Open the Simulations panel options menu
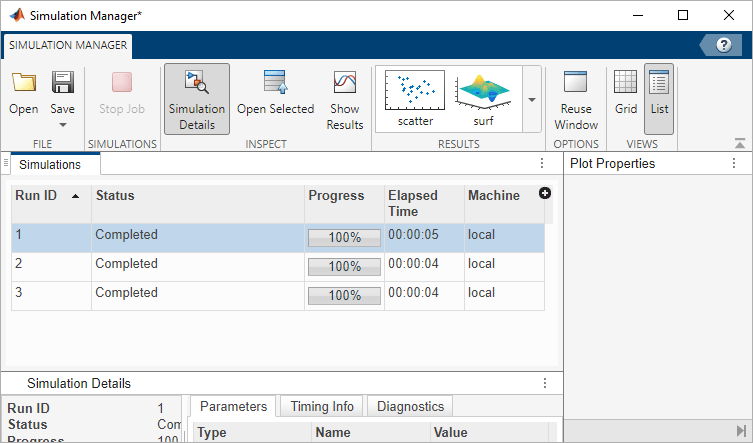The height and width of the screenshot is (443, 753). pyautogui.click(x=542, y=163)
